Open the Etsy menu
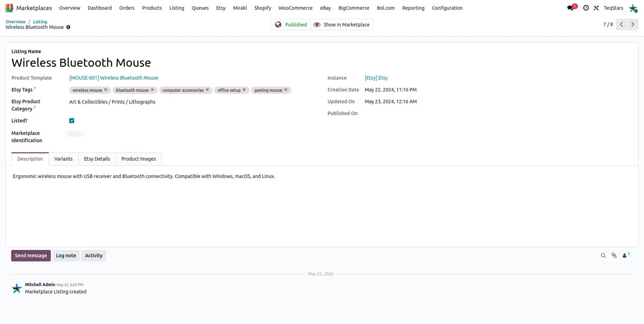This screenshot has width=644, height=324. click(x=221, y=8)
